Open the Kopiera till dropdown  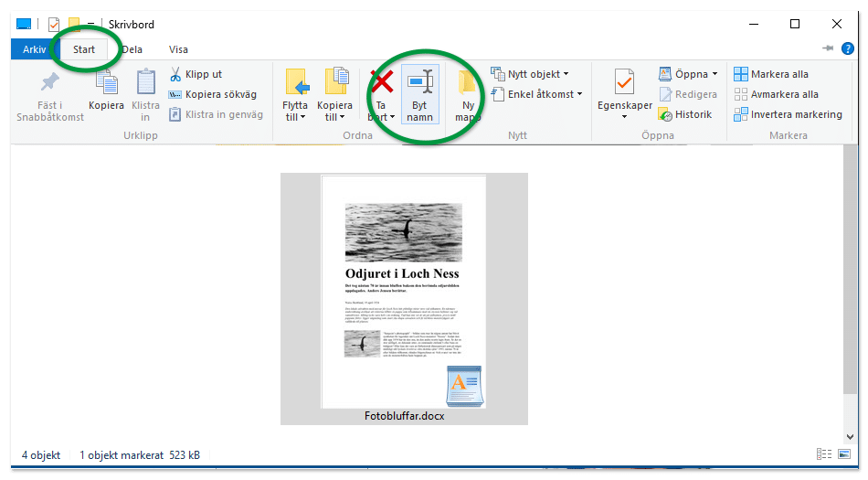point(335,95)
